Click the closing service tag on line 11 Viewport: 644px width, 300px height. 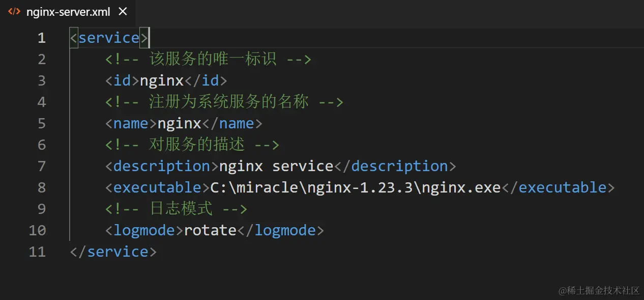coord(113,252)
